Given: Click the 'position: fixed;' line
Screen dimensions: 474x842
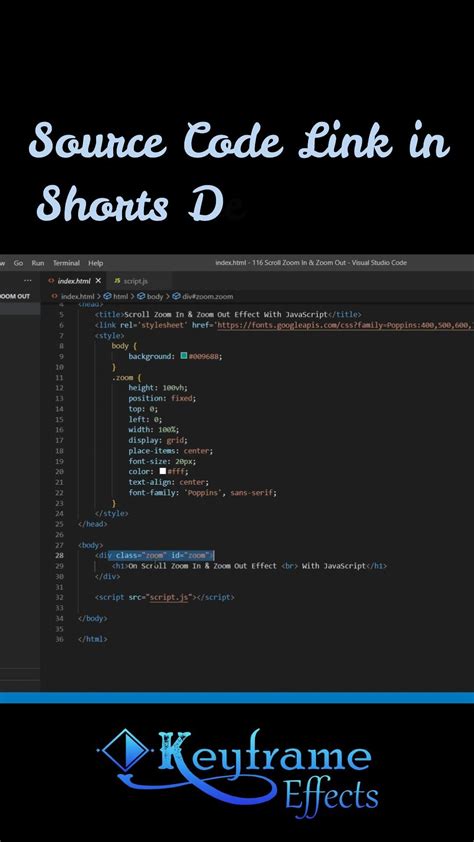Looking at the screenshot, I should (162, 398).
